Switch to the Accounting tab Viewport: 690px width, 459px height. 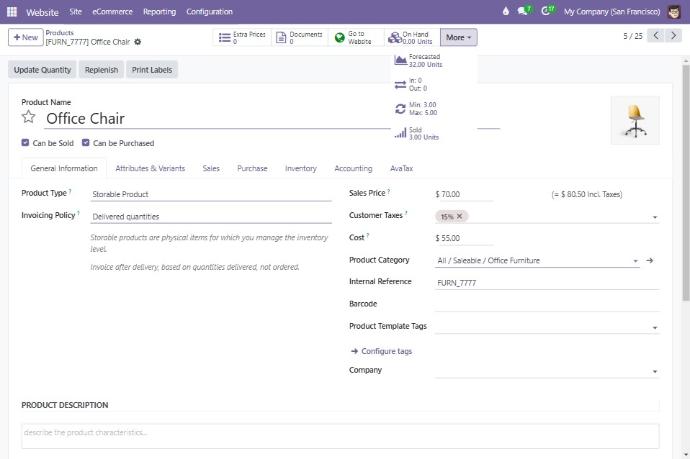[x=353, y=168]
